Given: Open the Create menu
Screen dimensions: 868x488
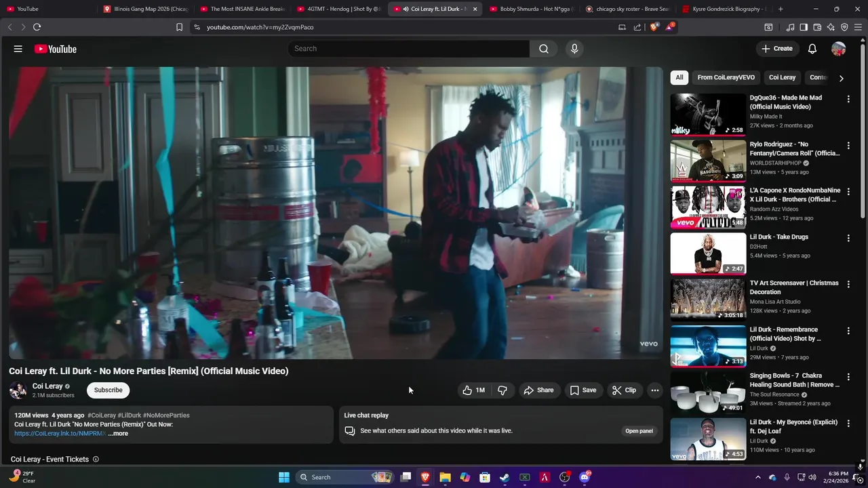Looking at the screenshot, I should tap(776, 49).
